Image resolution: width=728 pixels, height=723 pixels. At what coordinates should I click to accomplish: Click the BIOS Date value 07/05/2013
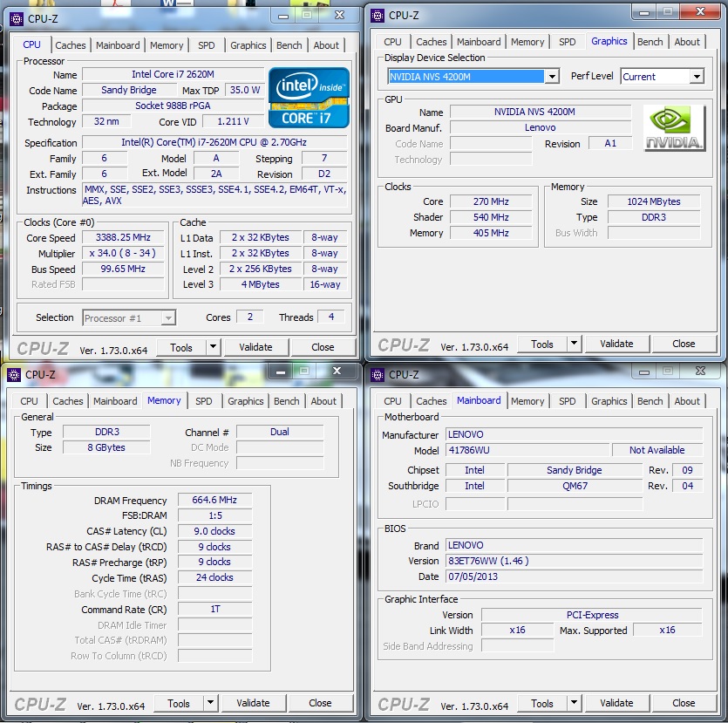point(575,576)
